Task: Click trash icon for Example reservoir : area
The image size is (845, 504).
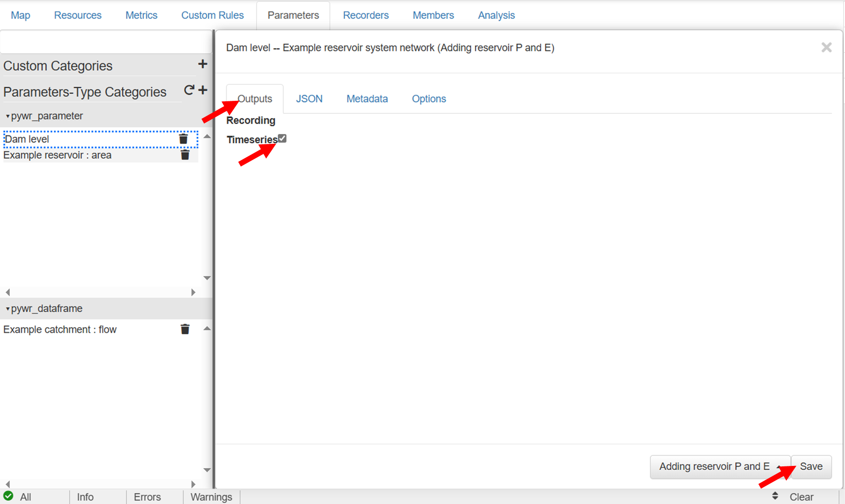Action: pyautogui.click(x=185, y=155)
